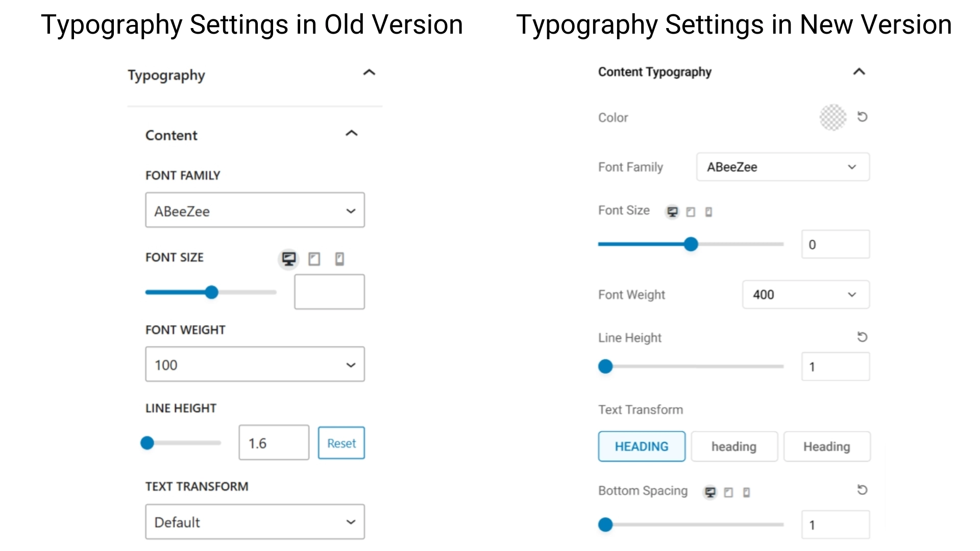
Task: Click the Content Typography panel title
Action: coord(655,72)
